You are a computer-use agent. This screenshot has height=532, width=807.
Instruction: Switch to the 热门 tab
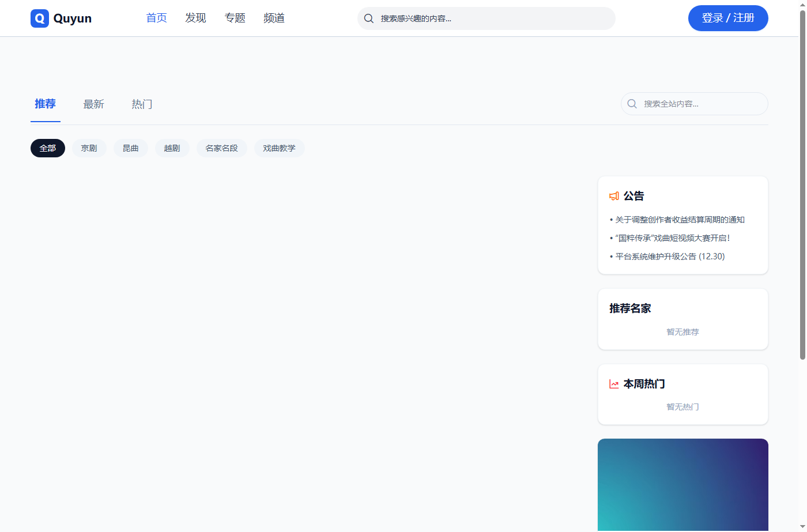point(142,104)
